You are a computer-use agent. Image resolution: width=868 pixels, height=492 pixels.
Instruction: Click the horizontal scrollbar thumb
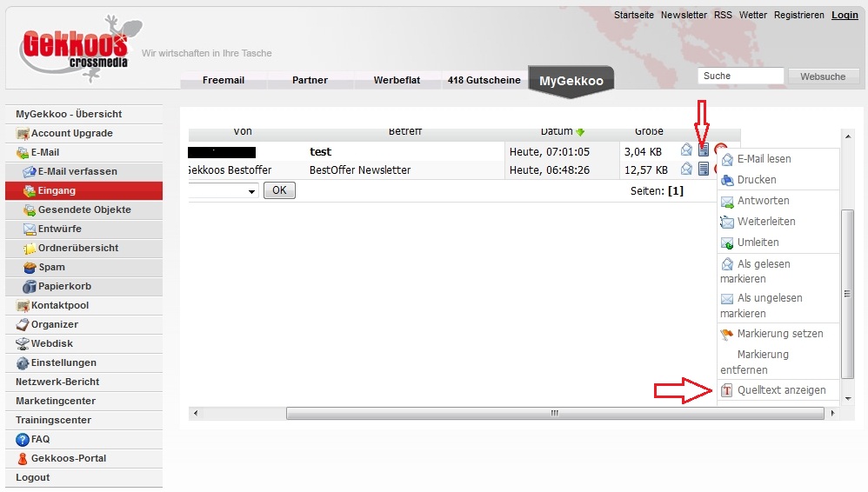tap(555, 413)
